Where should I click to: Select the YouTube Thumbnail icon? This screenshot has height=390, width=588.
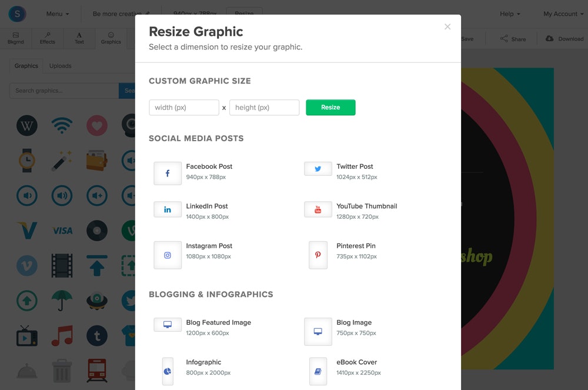[x=318, y=209]
